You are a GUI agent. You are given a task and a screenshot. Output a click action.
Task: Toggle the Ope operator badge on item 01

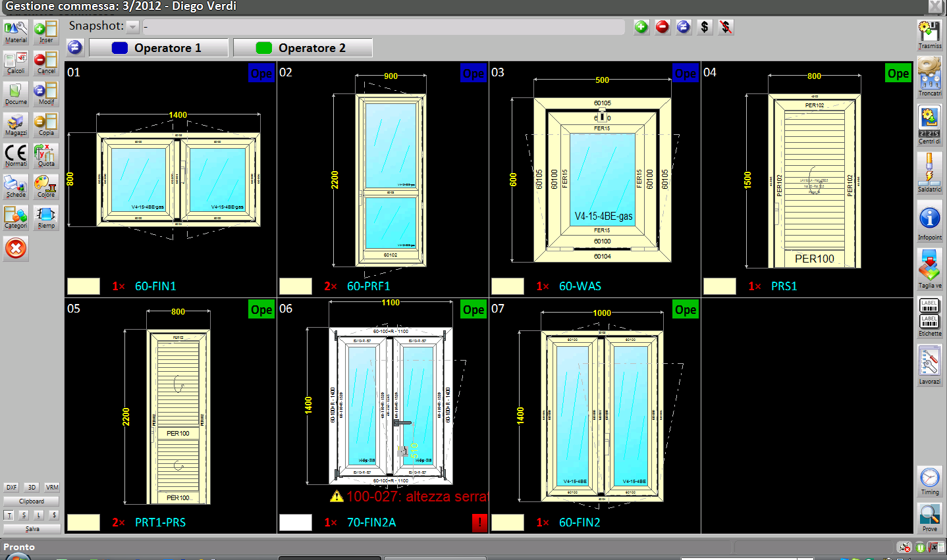coord(261,73)
